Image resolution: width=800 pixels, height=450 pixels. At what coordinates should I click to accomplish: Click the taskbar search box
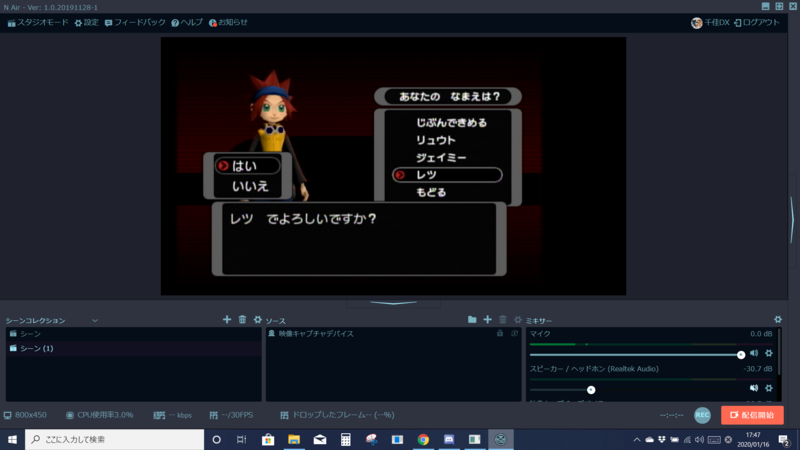(114, 439)
